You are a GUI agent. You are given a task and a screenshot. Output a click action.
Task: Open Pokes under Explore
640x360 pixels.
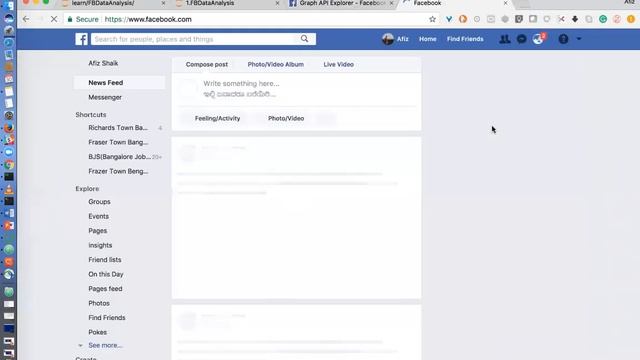98,332
